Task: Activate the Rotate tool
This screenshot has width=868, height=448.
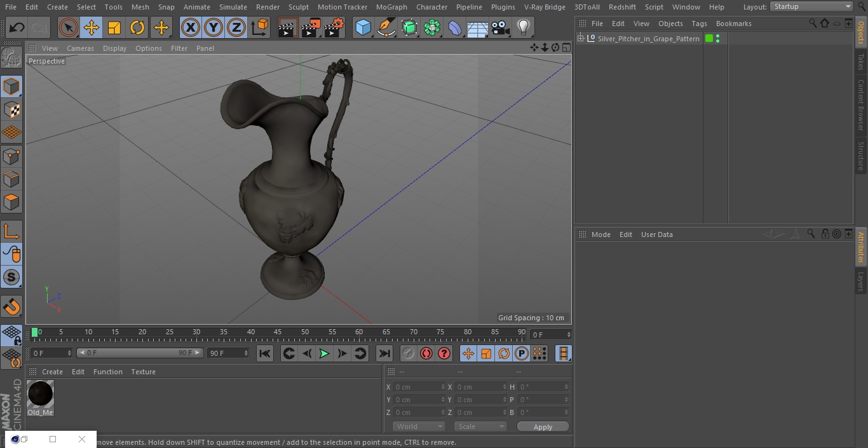Action: (x=137, y=28)
